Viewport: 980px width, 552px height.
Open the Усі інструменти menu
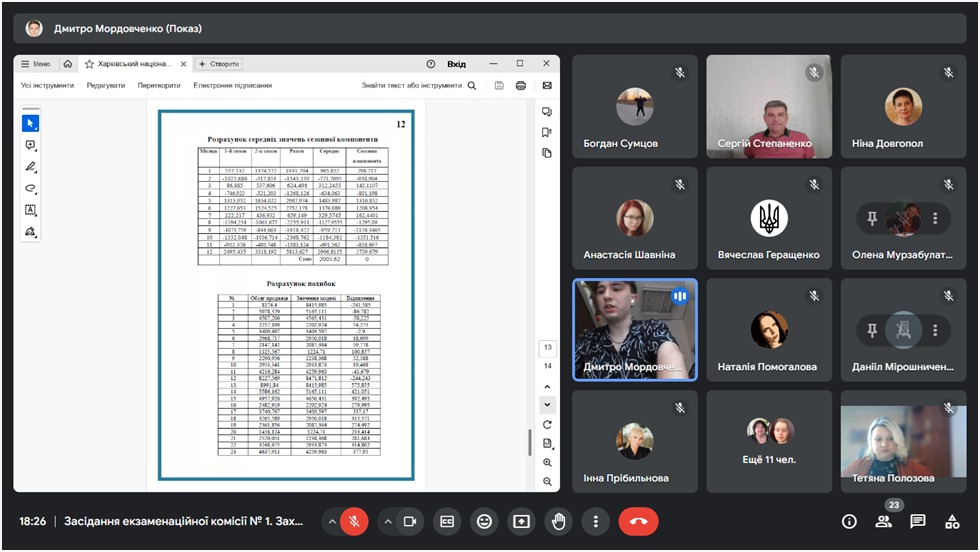(x=47, y=86)
